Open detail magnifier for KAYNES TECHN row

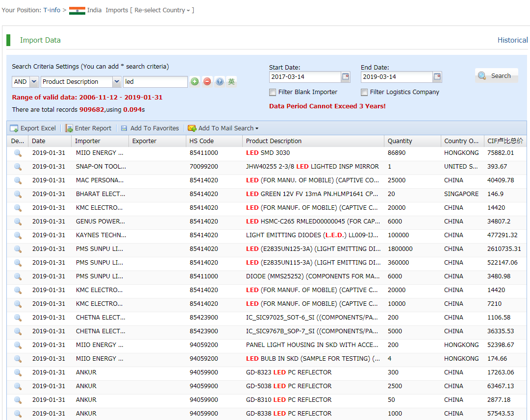click(x=18, y=235)
